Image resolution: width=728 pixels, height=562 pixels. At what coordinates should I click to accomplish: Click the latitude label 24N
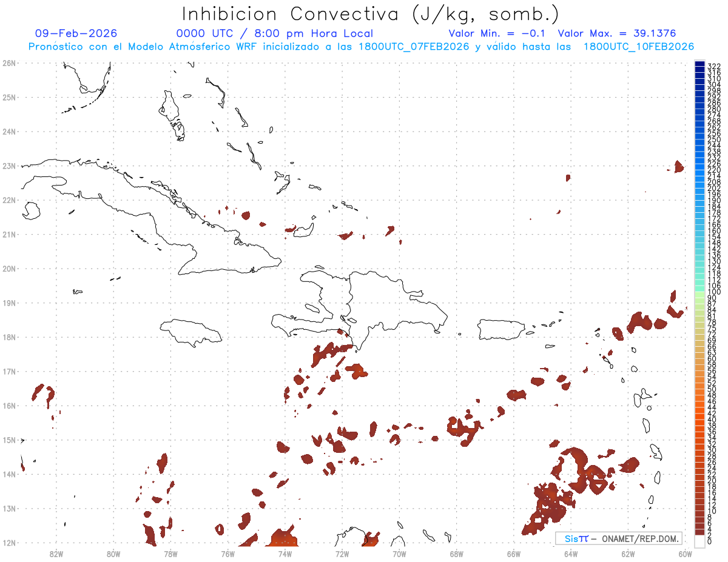coord(9,131)
